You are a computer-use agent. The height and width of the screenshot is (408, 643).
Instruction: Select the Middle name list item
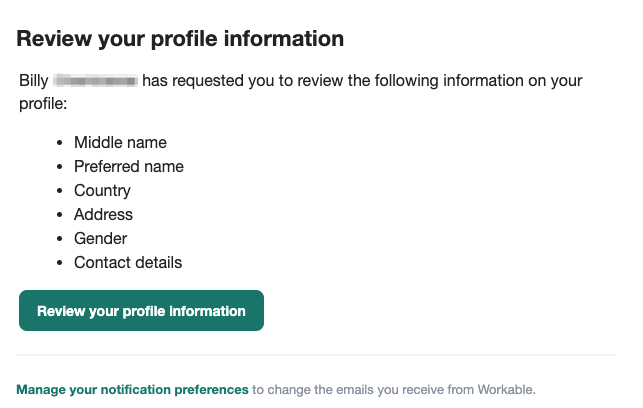(120, 143)
